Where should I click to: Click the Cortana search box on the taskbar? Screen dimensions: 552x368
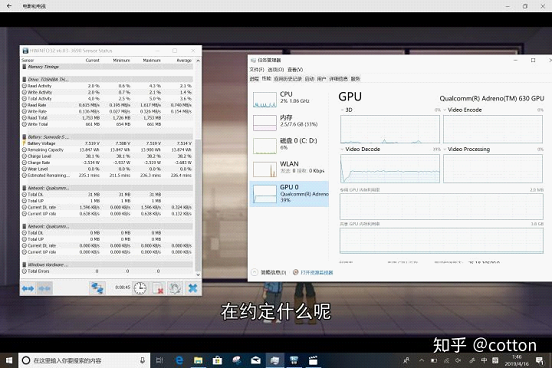tap(83, 360)
